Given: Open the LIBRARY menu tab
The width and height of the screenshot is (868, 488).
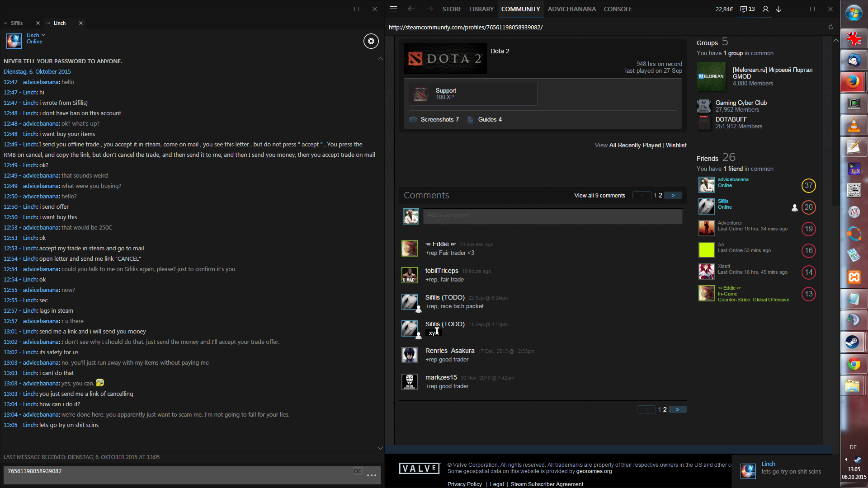Looking at the screenshot, I should click(481, 9).
